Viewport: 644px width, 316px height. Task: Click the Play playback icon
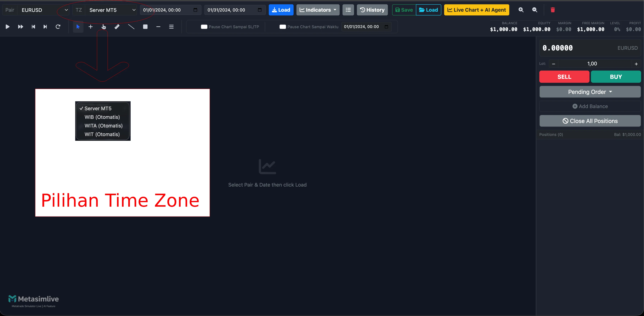click(8, 27)
